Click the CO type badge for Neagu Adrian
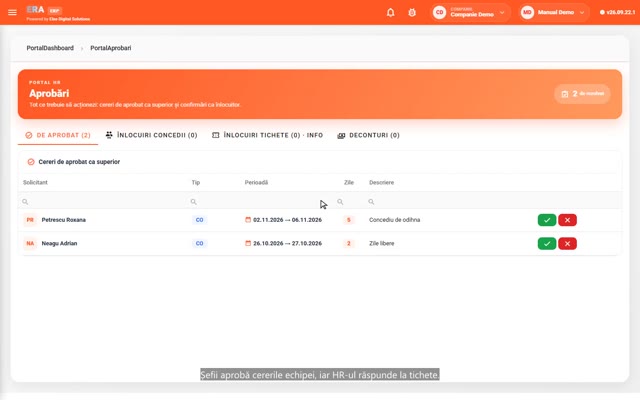Viewport: 640px width, 400px height. pos(199,244)
